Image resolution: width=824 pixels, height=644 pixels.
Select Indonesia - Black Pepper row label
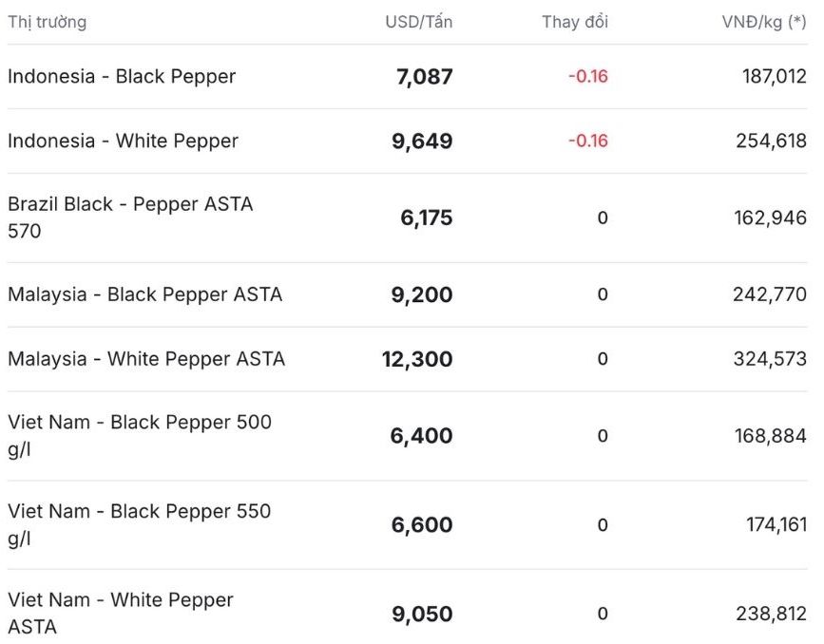pyautogui.click(x=122, y=76)
